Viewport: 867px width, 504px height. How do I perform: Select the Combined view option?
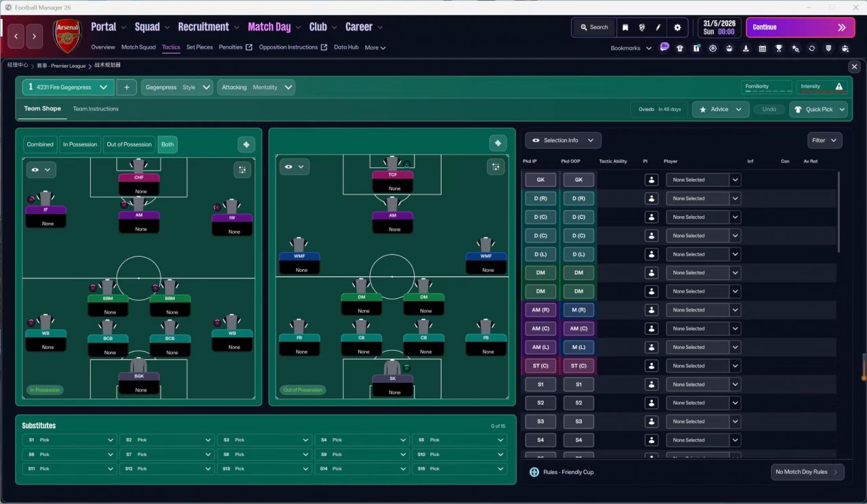click(40, 144)
